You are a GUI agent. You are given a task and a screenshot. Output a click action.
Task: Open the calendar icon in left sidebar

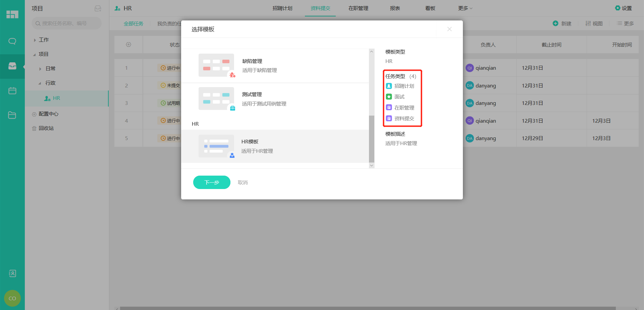(x=12, y=91)
